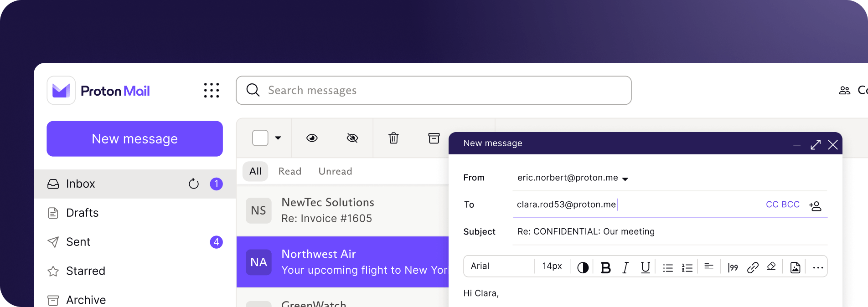Viewport: 868px width, 307px height.
Task: Open NewTec Solutions invoice email
Action: [x=342, y=210]
